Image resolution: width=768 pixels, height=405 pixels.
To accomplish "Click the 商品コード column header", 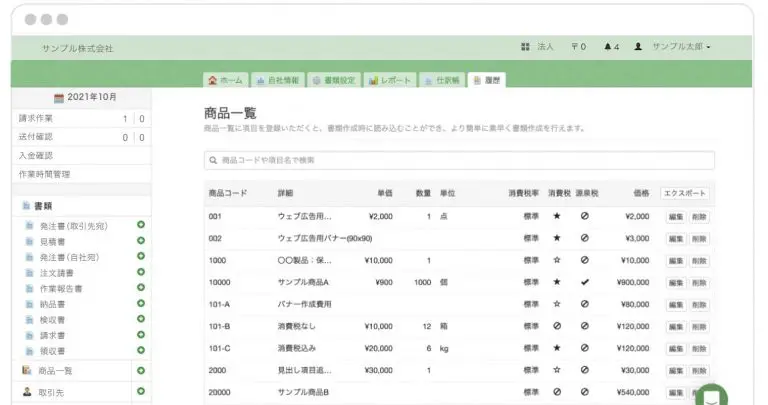I will (x=228, y=193).
